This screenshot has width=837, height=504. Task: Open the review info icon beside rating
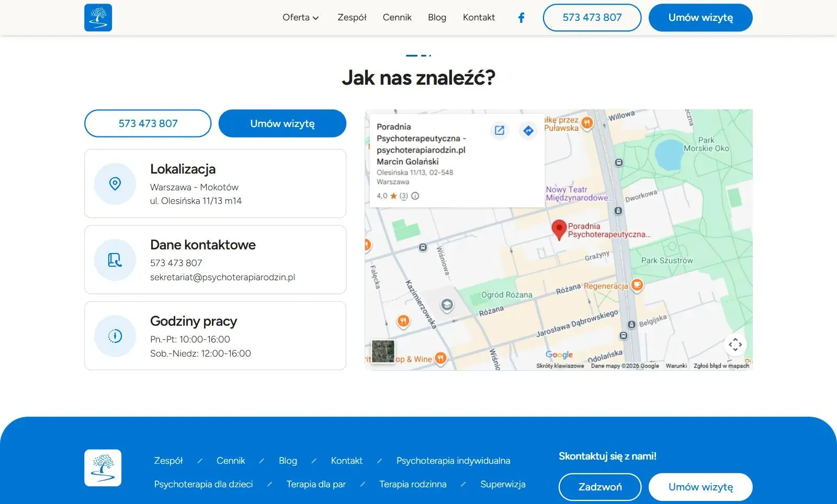point(415,196)
